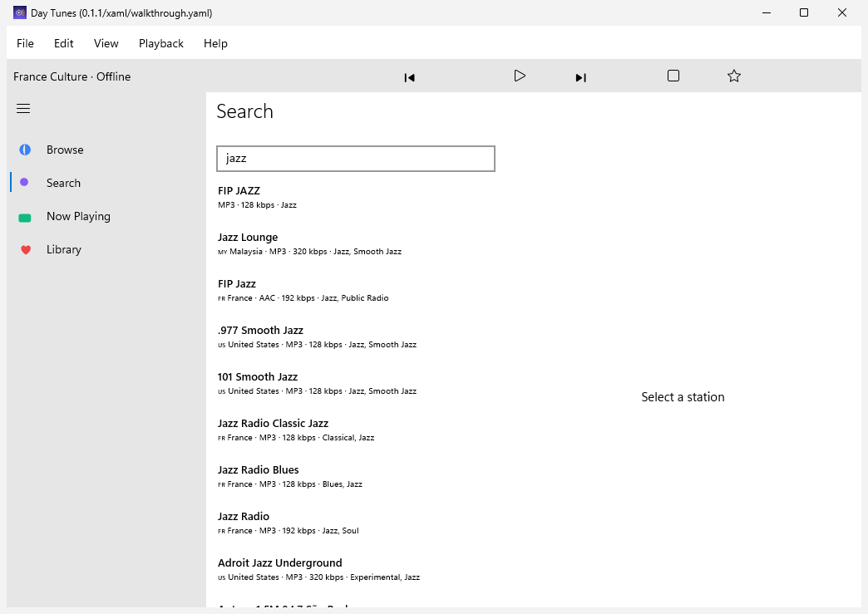
Task: Click the stop square button
Action: pos(673,76)
